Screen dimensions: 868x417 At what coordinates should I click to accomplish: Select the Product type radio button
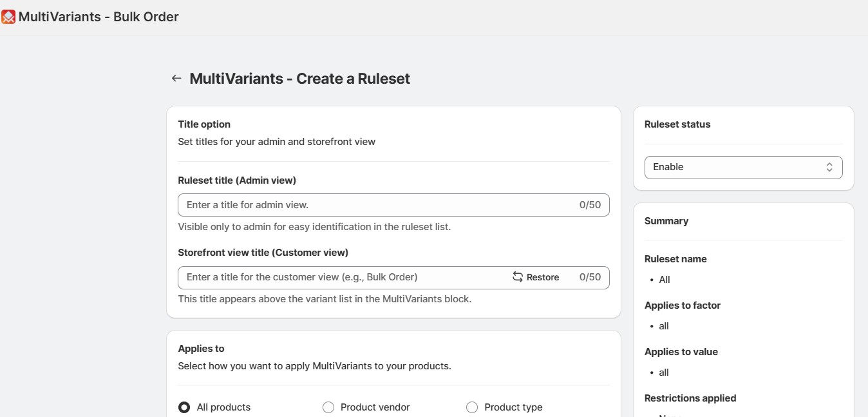click(x=472, y=407)
